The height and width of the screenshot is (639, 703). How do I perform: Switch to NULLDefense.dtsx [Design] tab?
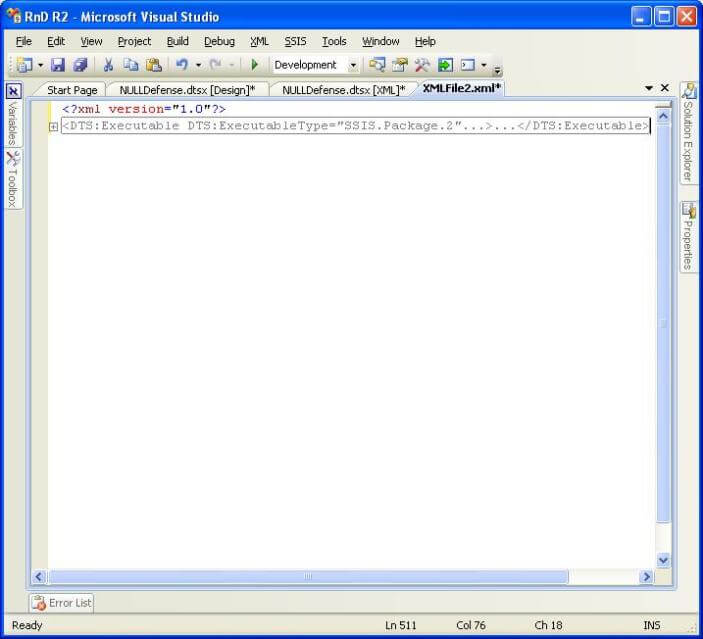[187, 90]
